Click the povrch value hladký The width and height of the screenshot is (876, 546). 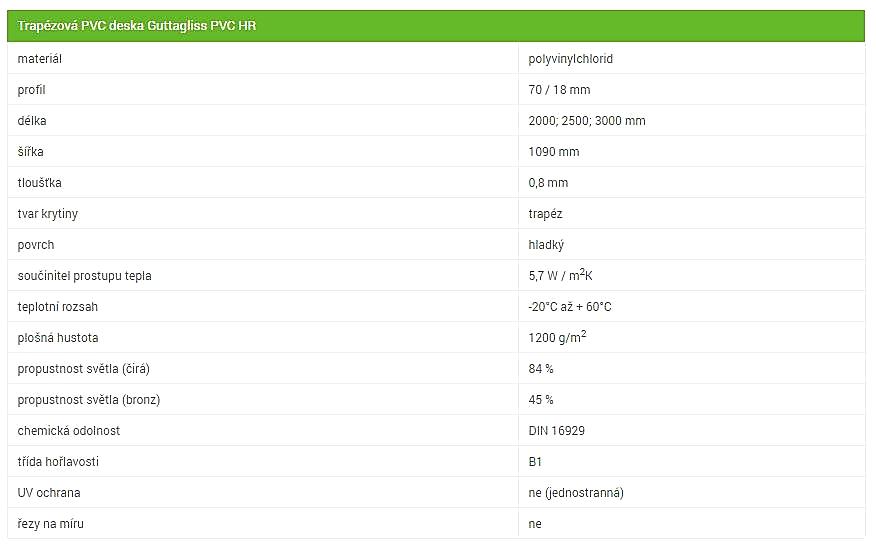pyautogui.click(x=546, y=245)
